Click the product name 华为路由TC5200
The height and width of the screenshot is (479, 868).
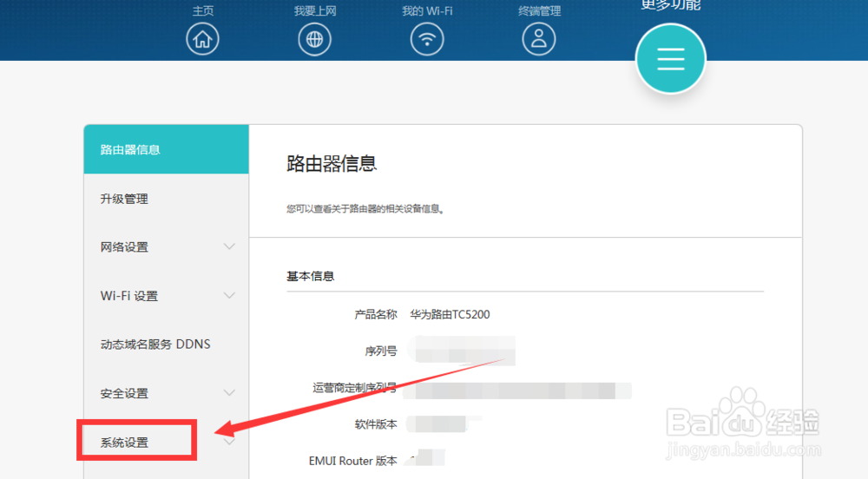450,315
